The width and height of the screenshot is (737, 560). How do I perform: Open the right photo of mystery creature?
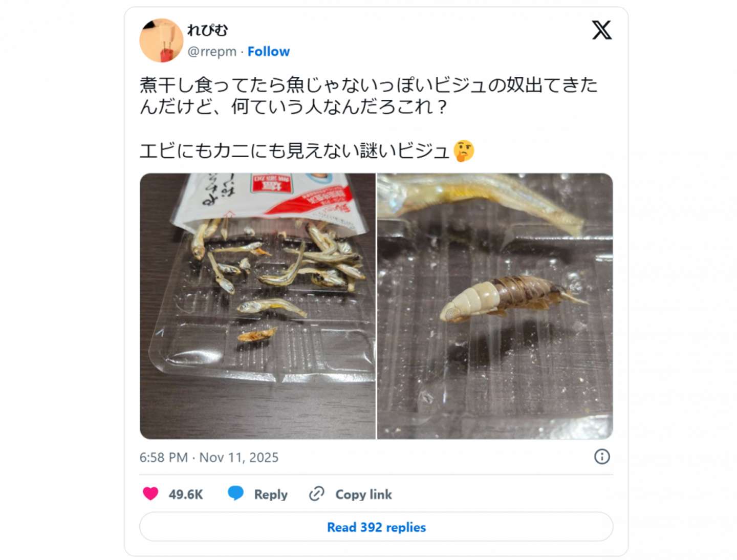(x=495, y=306)
